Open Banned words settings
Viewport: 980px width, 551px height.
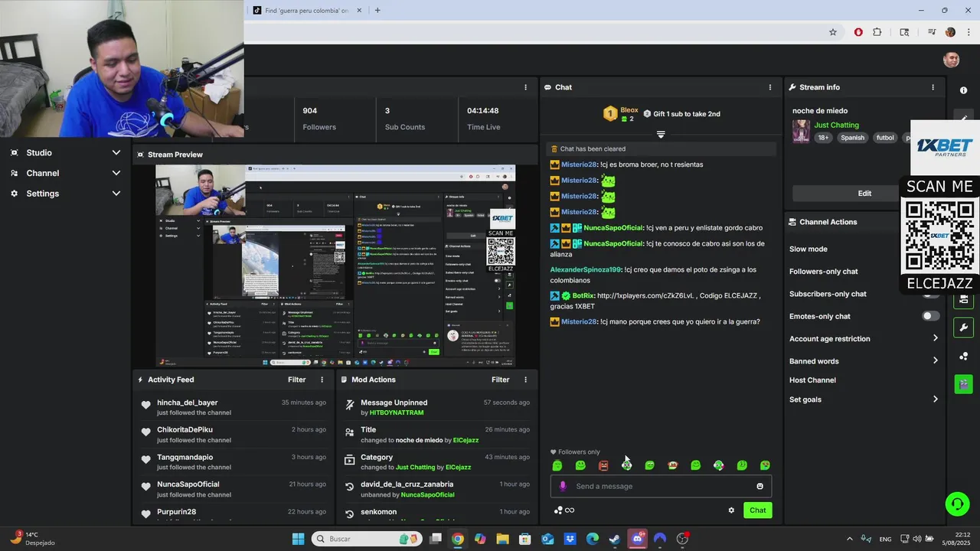[864, 361]
